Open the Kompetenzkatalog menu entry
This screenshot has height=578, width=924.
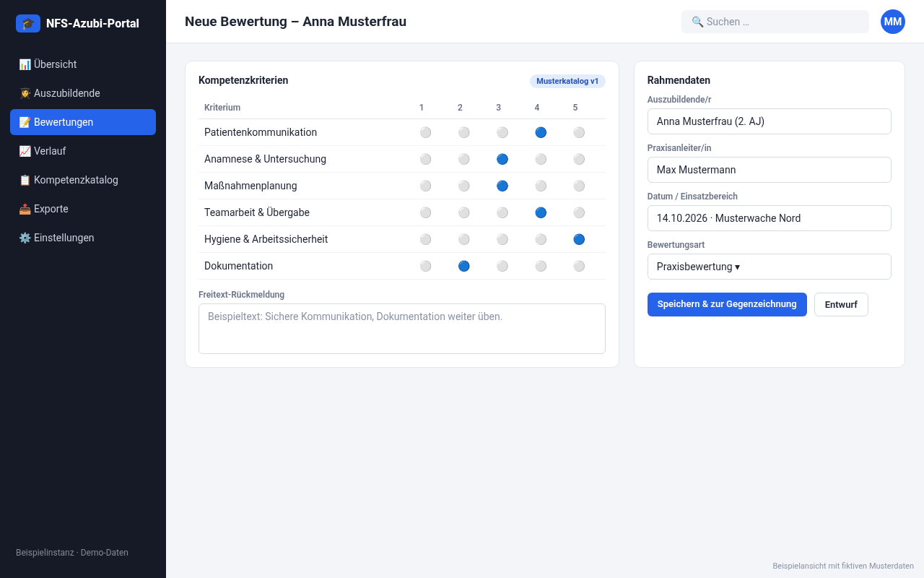[83, 180]
